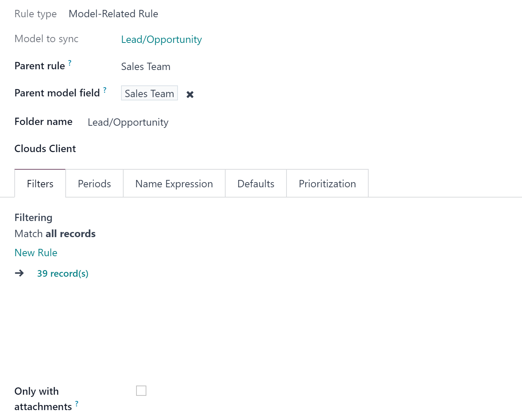Switch to the Filters tab

click(40, 184)
